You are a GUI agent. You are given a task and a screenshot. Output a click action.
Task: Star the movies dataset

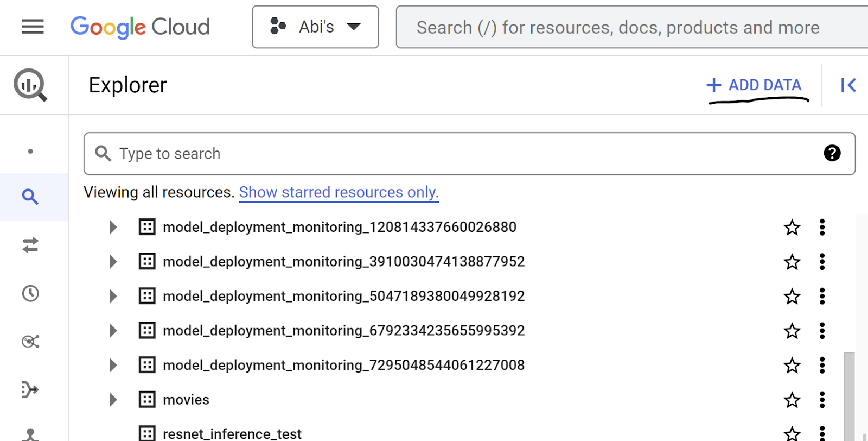pos(792,400)
